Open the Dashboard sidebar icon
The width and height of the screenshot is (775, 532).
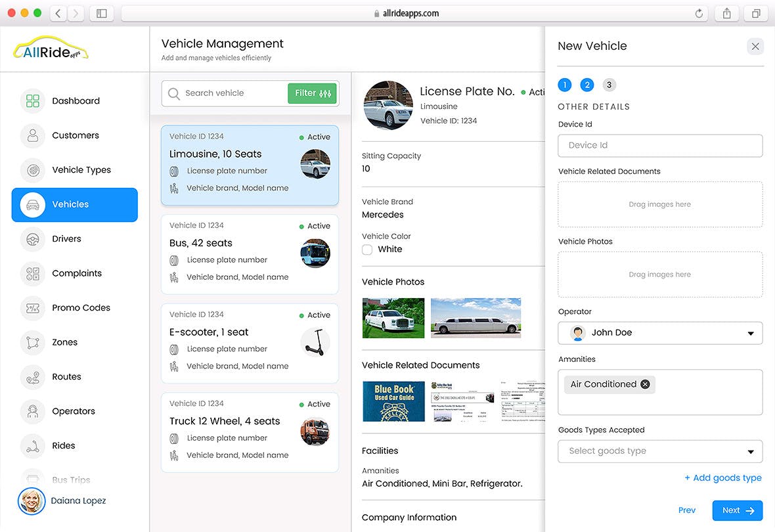(x=33, y=101)
